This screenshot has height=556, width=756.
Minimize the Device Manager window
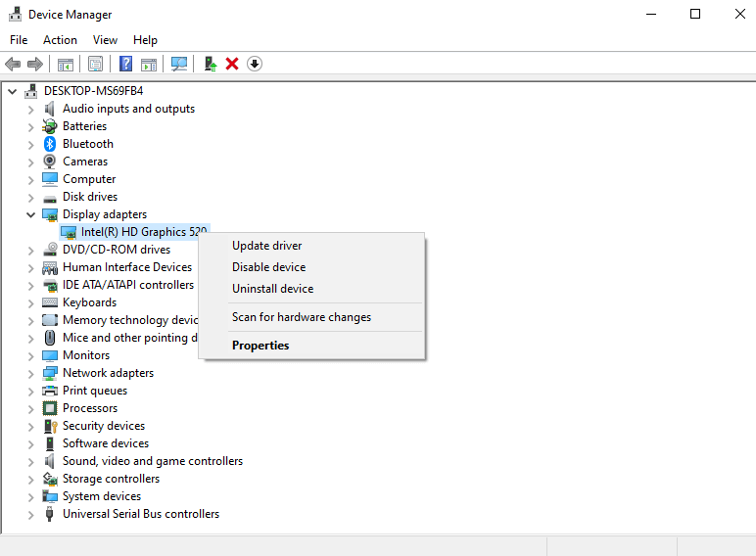tap(651, 14)
